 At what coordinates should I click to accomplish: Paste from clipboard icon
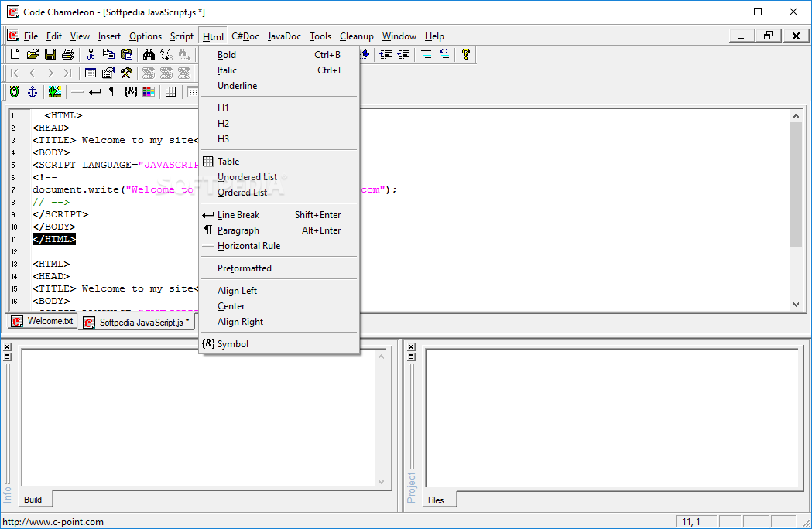tap(126, 54)
